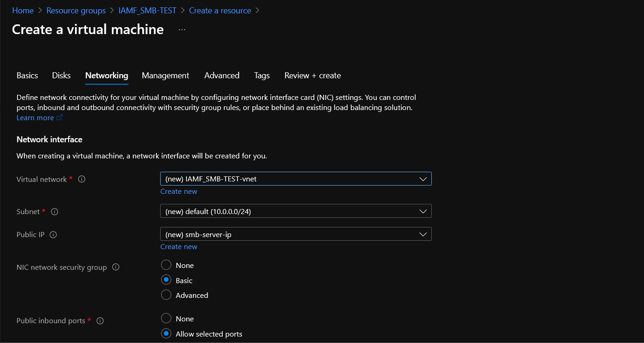Switch to the Basics tab
The width and height of the screenshot is (644, 343).
(27, 76)
